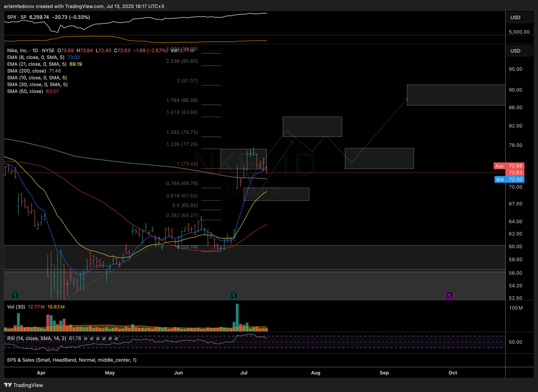Click the 60.00 price scale label
This screenshot has height=392, width=538.
515,246
